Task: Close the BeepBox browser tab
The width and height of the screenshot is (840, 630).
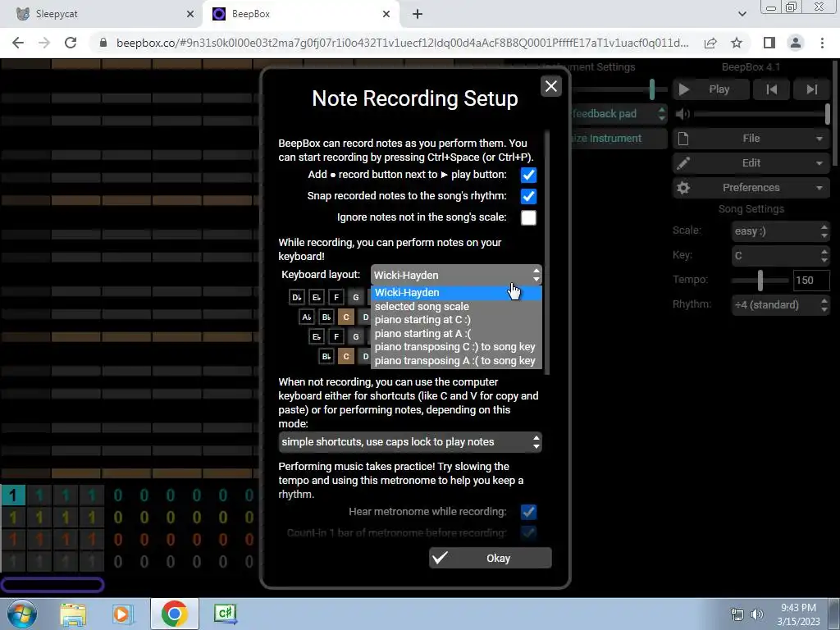Action: pyautogui.click(x=386, y=14)
